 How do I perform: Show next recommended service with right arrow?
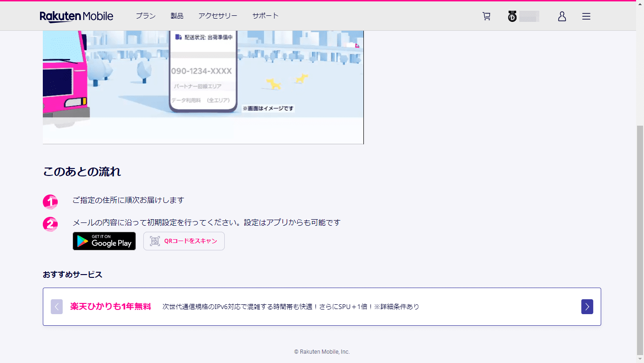(587, 307)
